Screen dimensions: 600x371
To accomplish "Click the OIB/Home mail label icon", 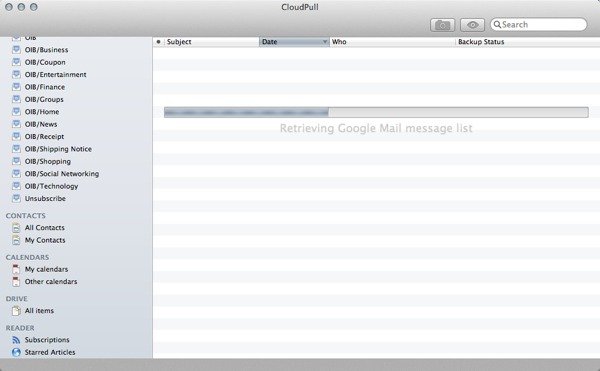I will pyautogui.click(x=16, y=111).
